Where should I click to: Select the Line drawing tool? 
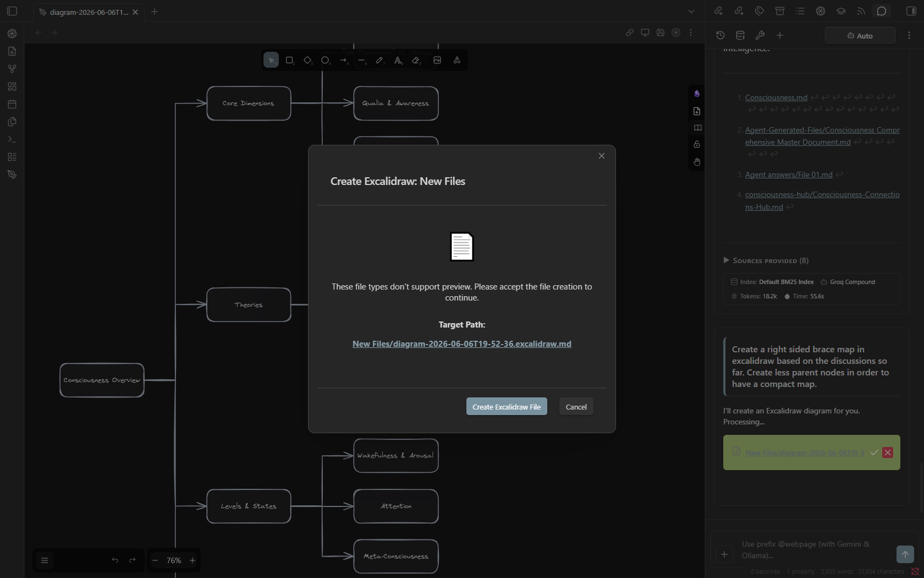pyautogui.click(x=361, y=60)
